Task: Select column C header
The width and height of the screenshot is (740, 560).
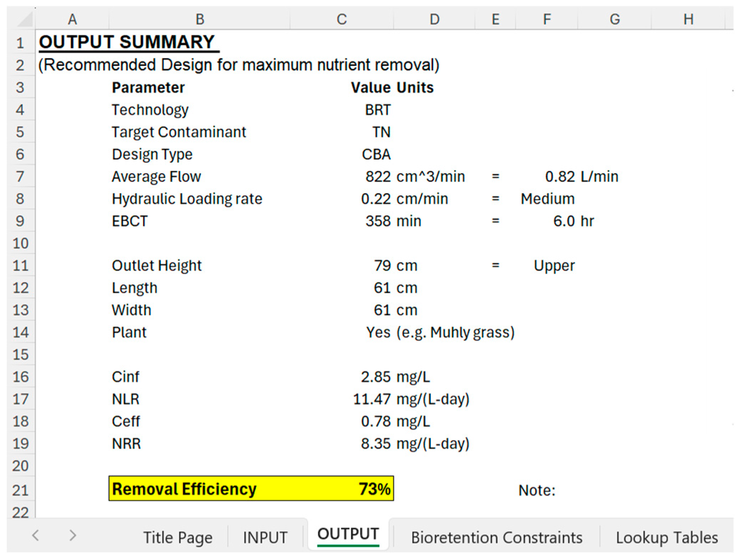Action: click(342, 19)
